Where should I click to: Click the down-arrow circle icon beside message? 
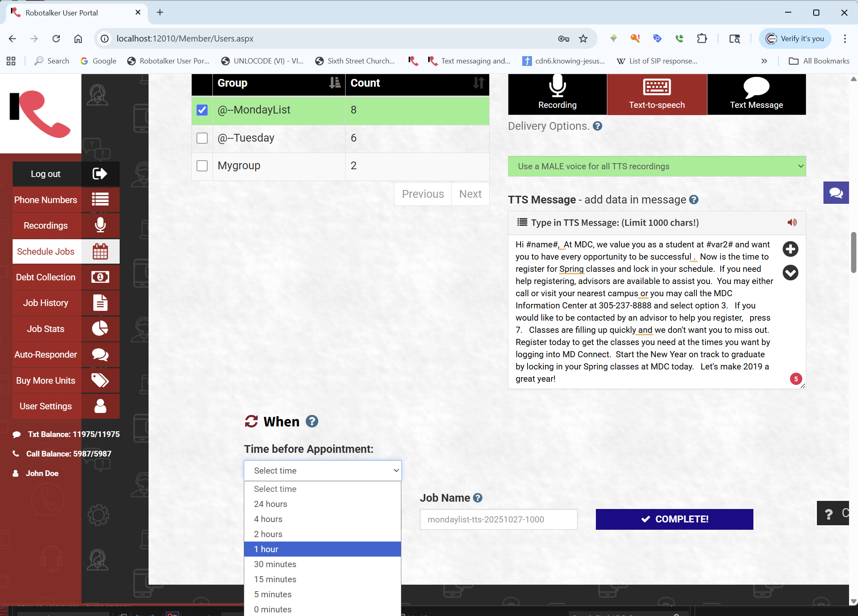(x=790, y=273)
